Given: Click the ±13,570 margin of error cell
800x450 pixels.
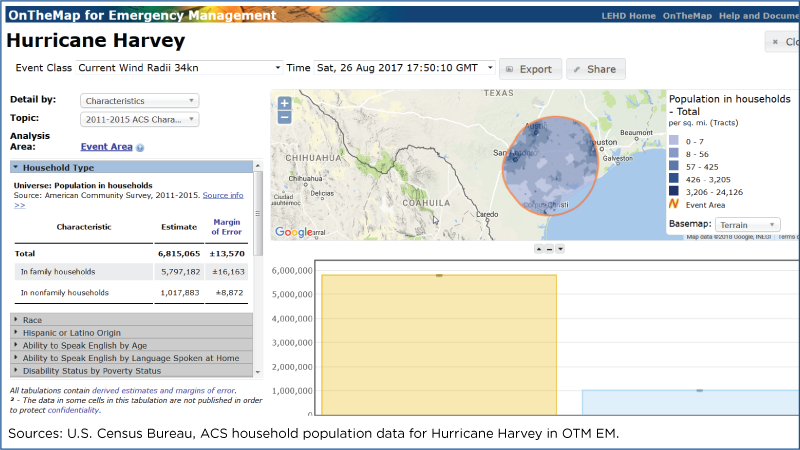Looking at the screenshot, I should (227, 254).
